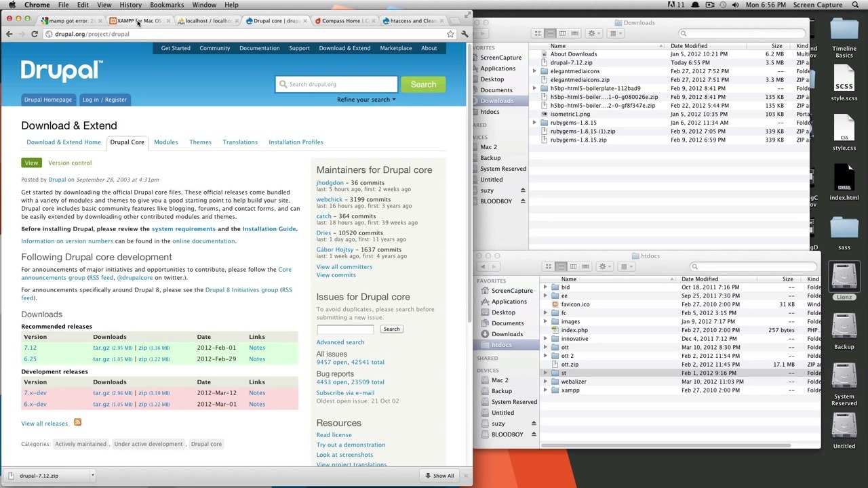The image size is (868, 488).
Task: Expand the images folder in htdocs
Action: click(x=546, y=321)
